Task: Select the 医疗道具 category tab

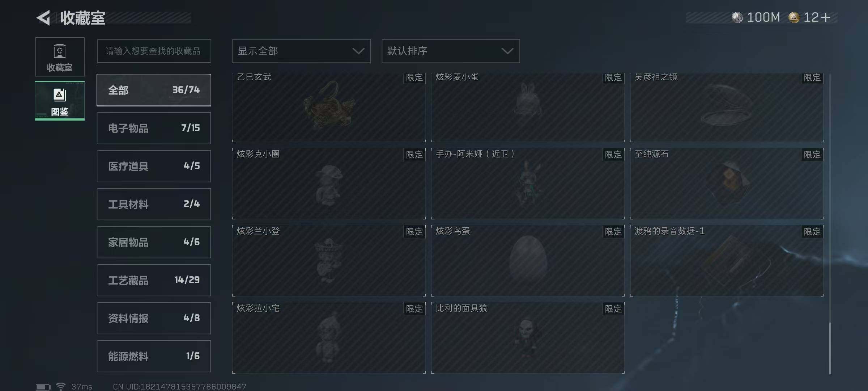Action: tap(154, 166)
